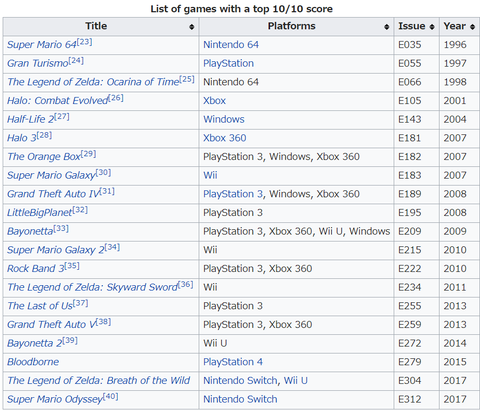This screenshot has height=410, width=480.
Task: Sort table by Issue column arrows
Action: (x=432, y=27)
